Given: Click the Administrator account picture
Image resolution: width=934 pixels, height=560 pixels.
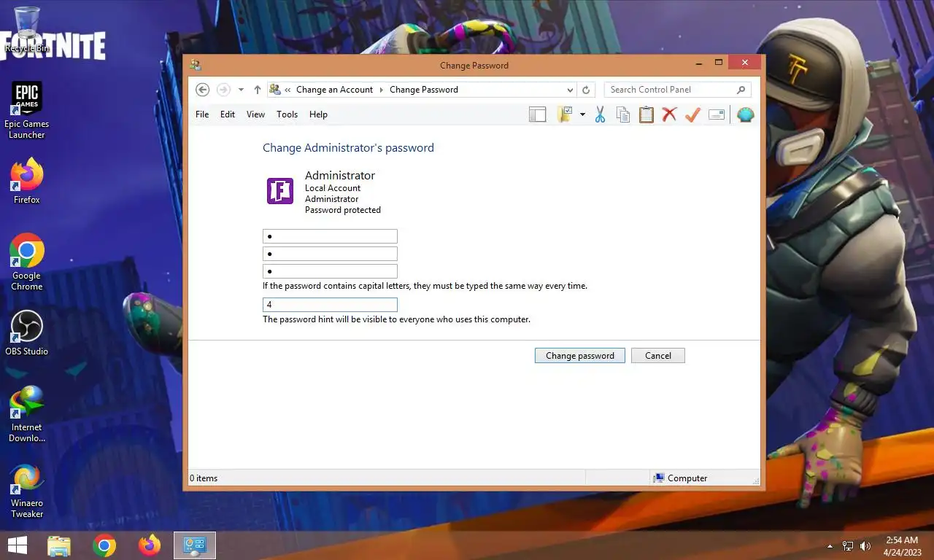Looking at the screenshot, I should click(280, 191).
